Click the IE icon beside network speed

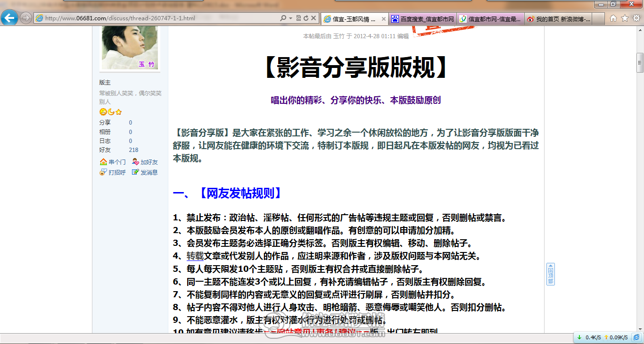pyautogui.click(x=636, y=337)
